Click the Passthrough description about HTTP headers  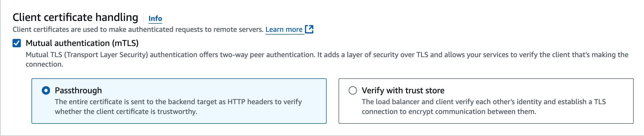pyautogui.click(x=178, y=107)
